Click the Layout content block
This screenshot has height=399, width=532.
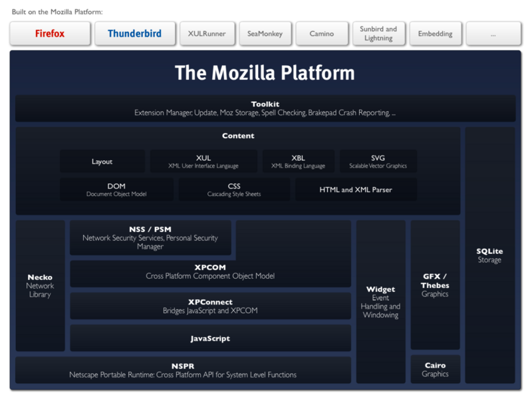pos(102,162)
